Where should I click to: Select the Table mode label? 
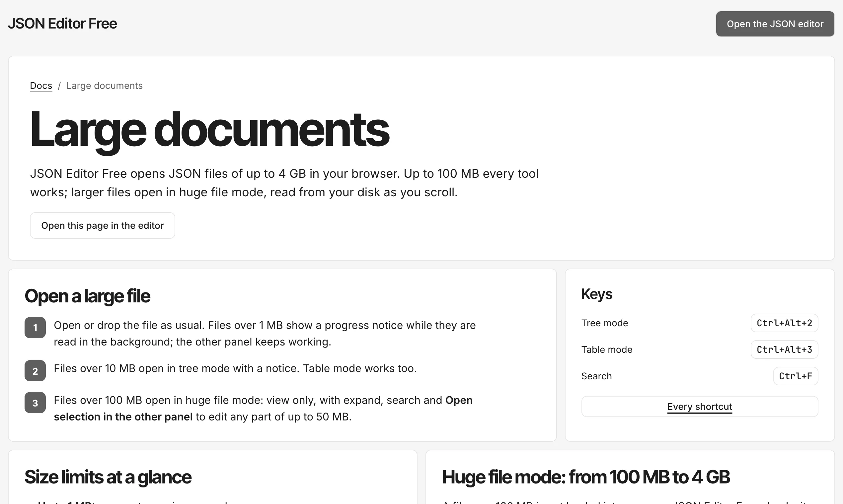[x=607, y=349]
